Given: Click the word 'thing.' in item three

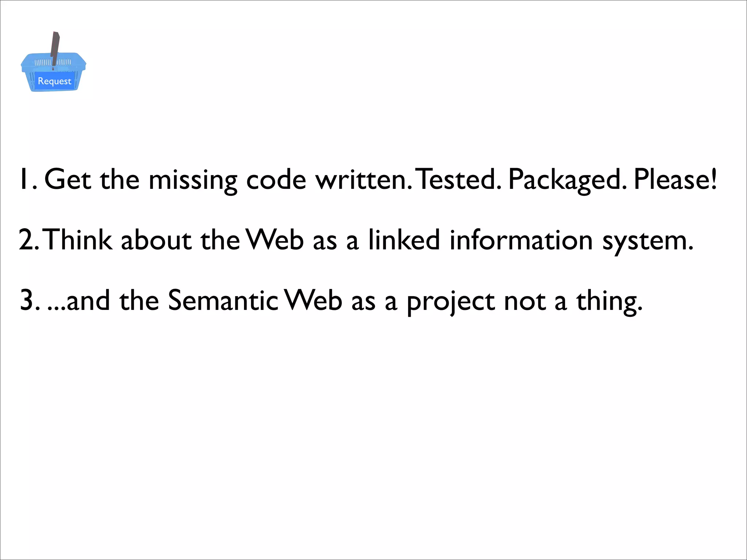Looking at the screenshot, I should coord(609,302).
